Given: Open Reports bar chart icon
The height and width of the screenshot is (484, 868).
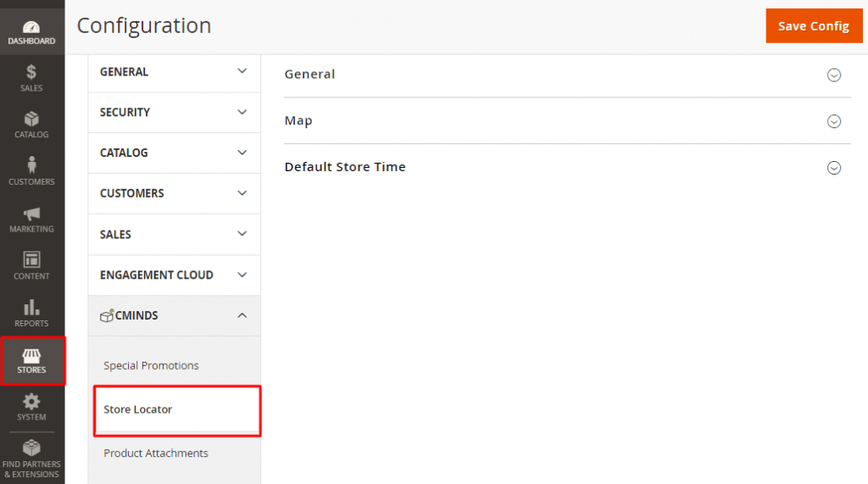Looking at the screenshot, I should click(31, 308).
